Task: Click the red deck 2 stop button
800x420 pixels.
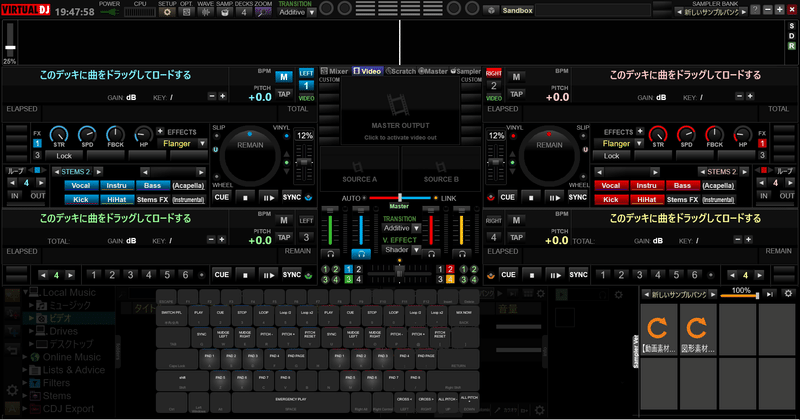Action: click(531, 197)
